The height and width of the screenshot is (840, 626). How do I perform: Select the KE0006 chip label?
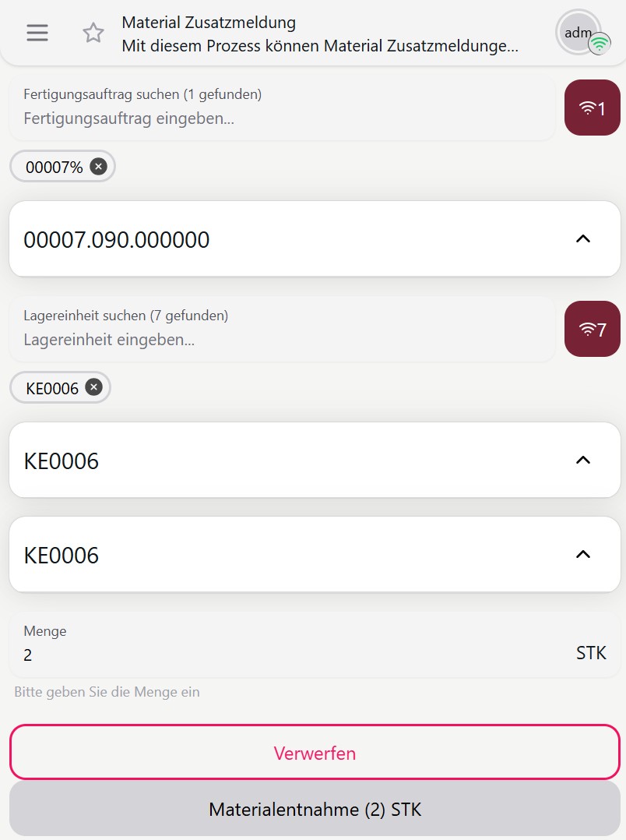pos(52,388)
